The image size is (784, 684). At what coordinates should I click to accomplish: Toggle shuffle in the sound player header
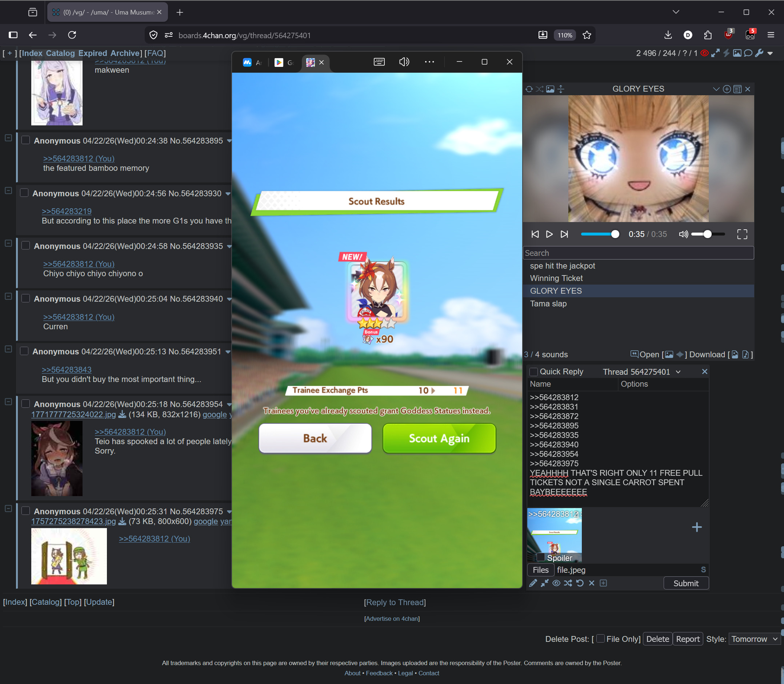pos(539,89)
